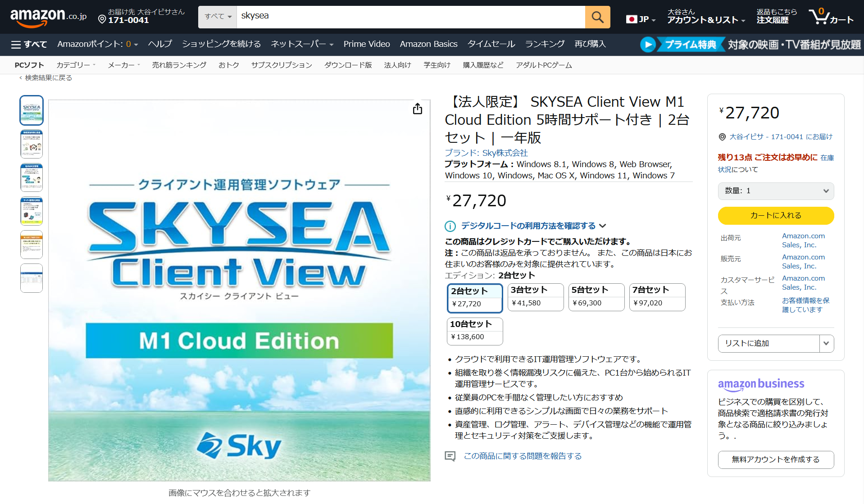Click お客様情報を保護しています payment link
Image resolution: width=864 pixels, height=504 pixels.
coord(805,305)
